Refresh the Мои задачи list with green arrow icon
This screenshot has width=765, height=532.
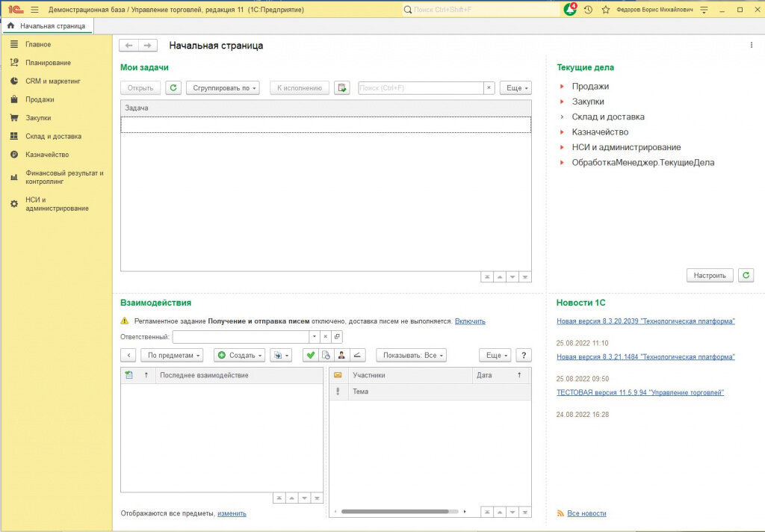(x=173, y=88)
